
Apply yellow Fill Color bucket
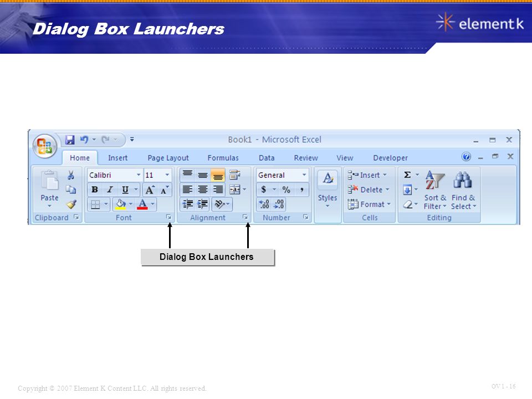[x=120, y=204]
